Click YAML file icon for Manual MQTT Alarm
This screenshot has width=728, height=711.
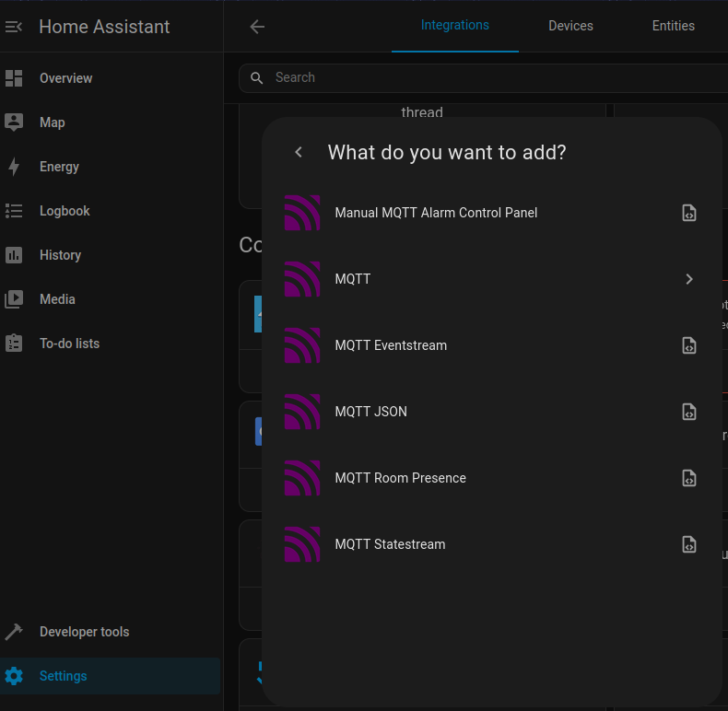click(689, 213)
